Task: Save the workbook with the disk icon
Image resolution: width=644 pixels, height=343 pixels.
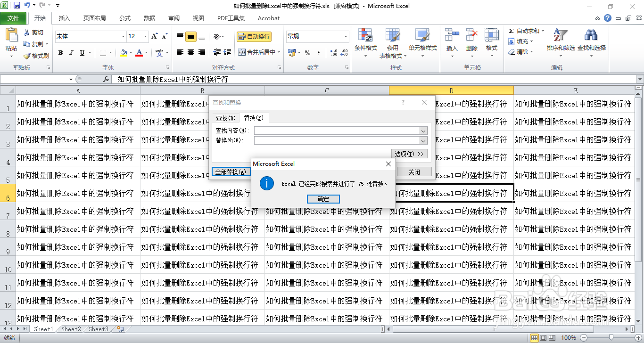Action: pyautogui.click(x=17, y=6)
